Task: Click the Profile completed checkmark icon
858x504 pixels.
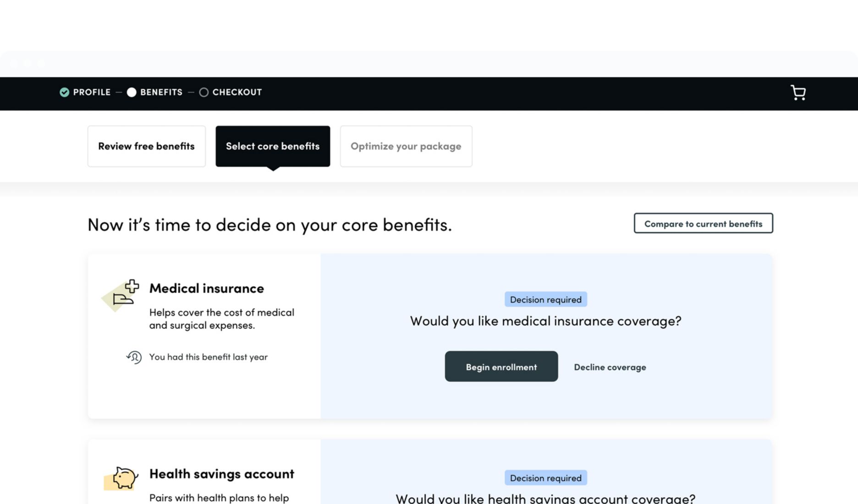Action: (65, 92)
